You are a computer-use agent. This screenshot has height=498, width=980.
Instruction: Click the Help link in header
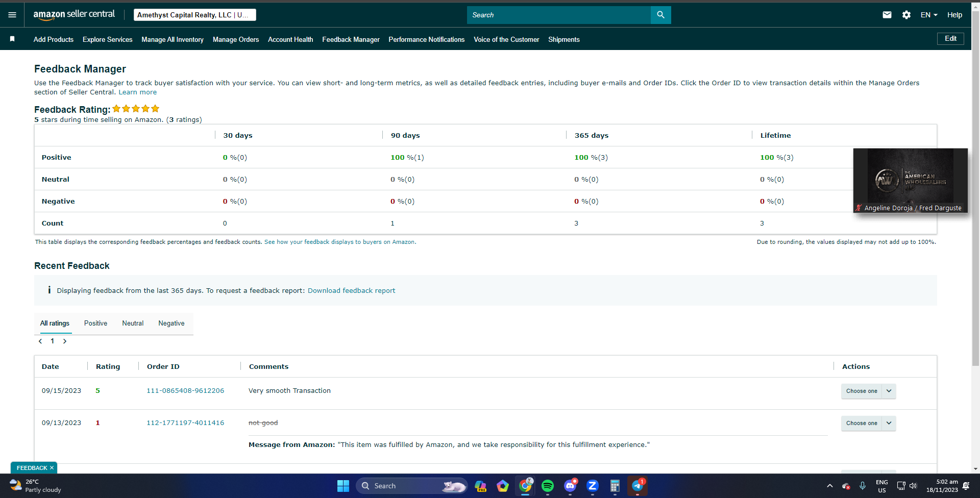pos(954,15)
